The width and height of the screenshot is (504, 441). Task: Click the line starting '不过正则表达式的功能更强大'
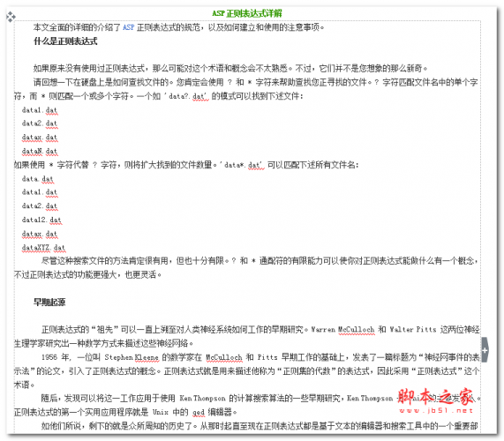tap(87, 274)
